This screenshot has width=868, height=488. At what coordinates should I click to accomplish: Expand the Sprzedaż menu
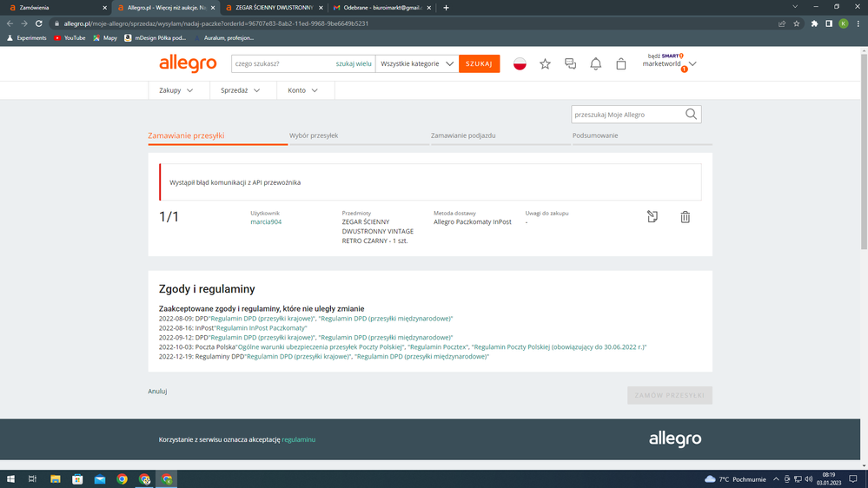(x=241, y=90)
